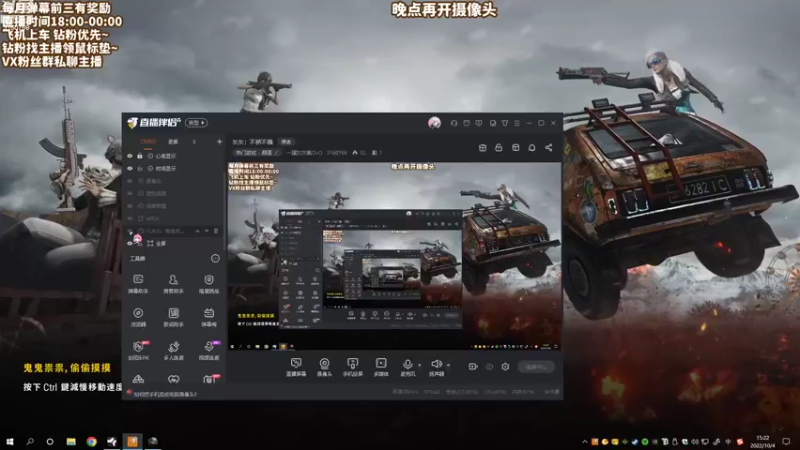Screen dimensions: 800x450
Task: Unlock the topmost source layer padlock
Action: [140, 156]
